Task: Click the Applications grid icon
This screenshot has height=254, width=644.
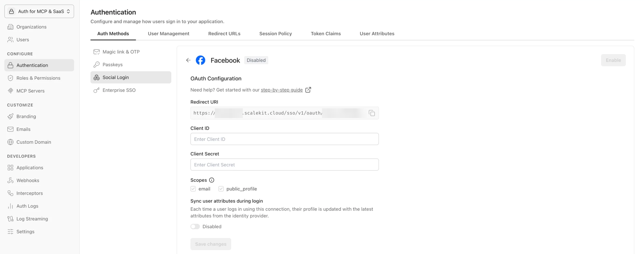Action: (11, 168)
